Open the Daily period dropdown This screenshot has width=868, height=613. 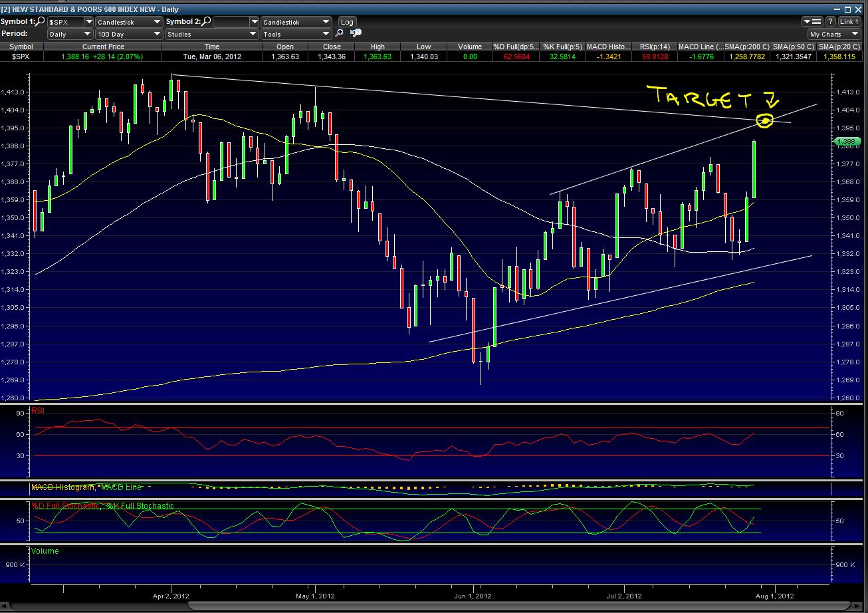(x=70, y=34)
